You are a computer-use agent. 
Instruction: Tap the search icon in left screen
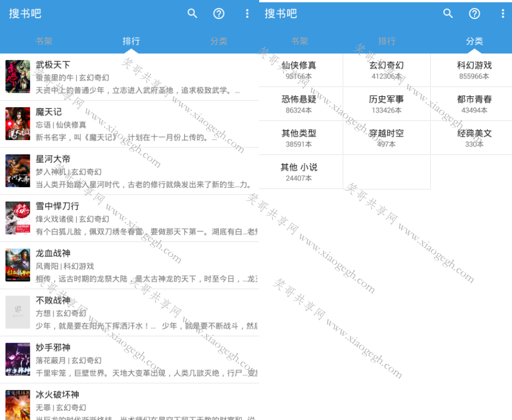192,13
